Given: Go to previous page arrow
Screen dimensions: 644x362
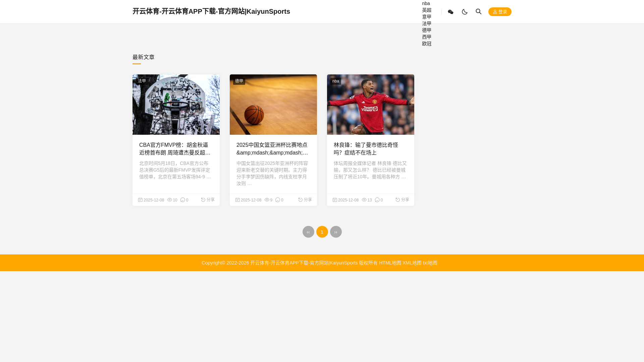Looking at the screenshot, I should 308,232.
